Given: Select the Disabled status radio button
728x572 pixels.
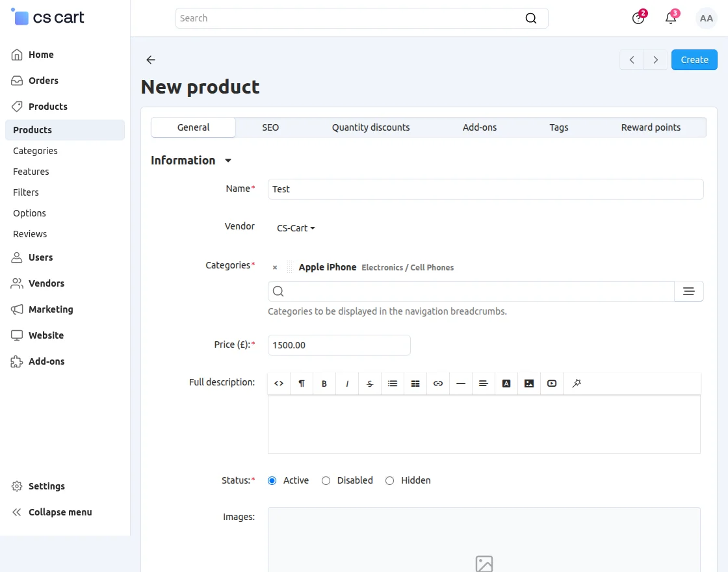Looking at the screenshot, I should point(326,480).
